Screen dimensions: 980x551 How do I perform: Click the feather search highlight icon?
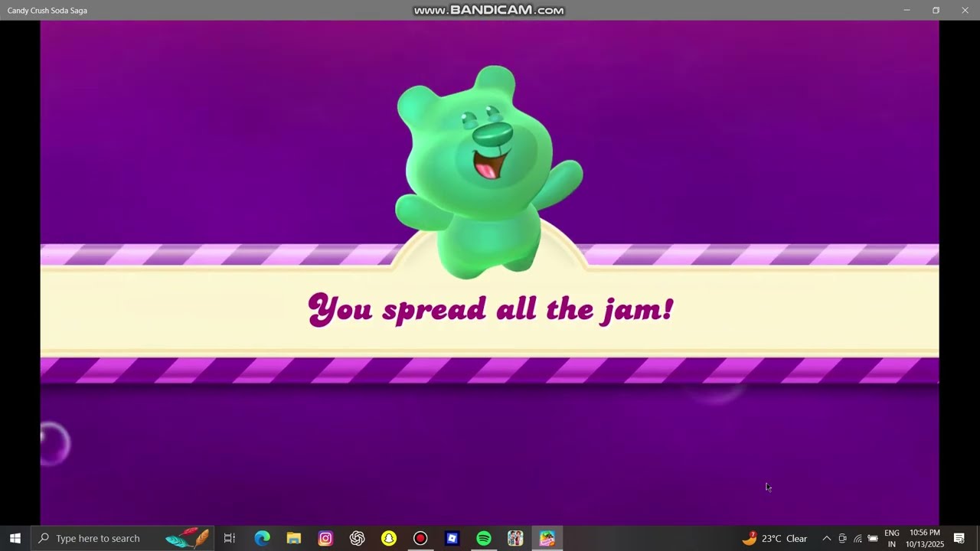[x=188, y=538]
